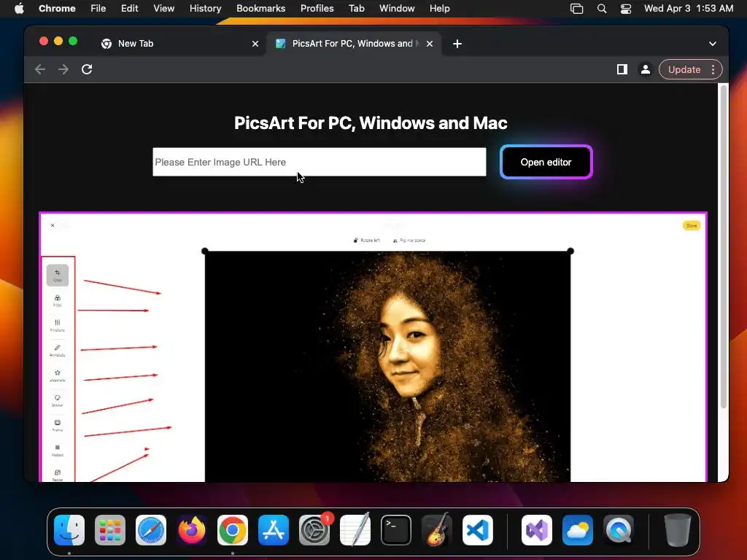Open the Apple menu
This screenshot has width=747, height=560.
pos(19,9)
